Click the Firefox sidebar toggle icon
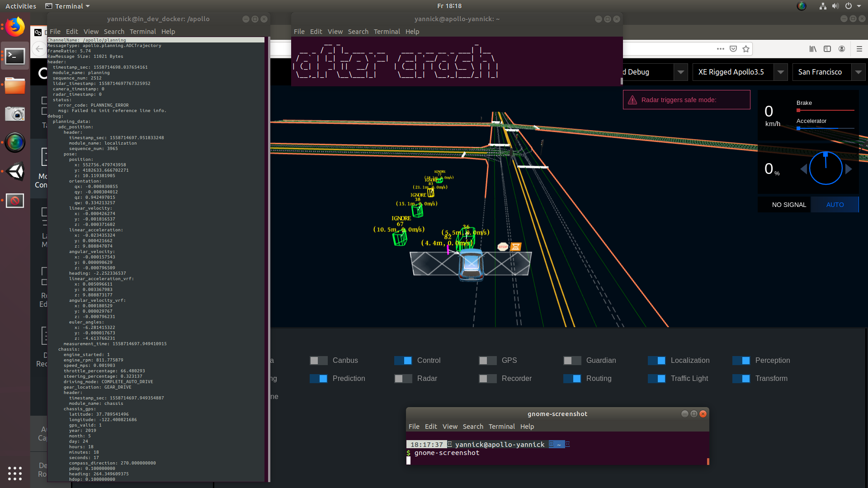868x488 pixels. (x=827, y=49)
